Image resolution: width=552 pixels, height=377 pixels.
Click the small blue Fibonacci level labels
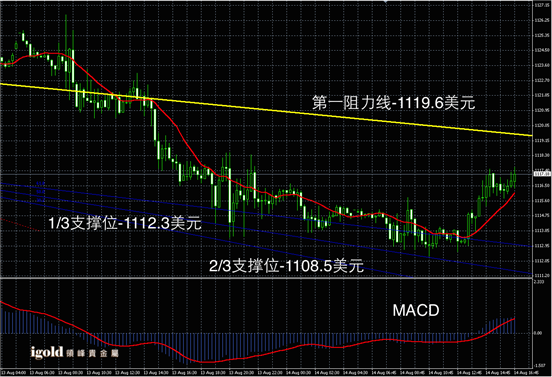point(41,192)
